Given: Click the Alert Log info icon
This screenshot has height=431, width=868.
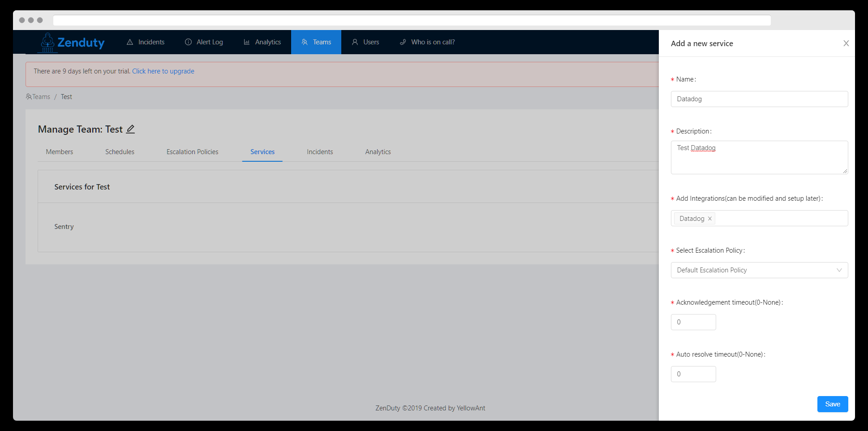Looking at the screenshot, I should pos(189,42).
